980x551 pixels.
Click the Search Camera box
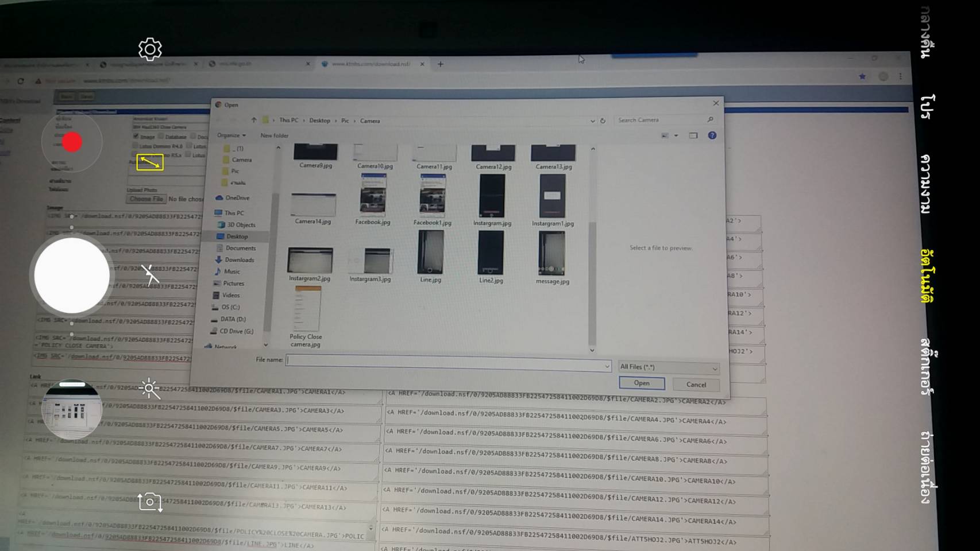click(665, 120)
